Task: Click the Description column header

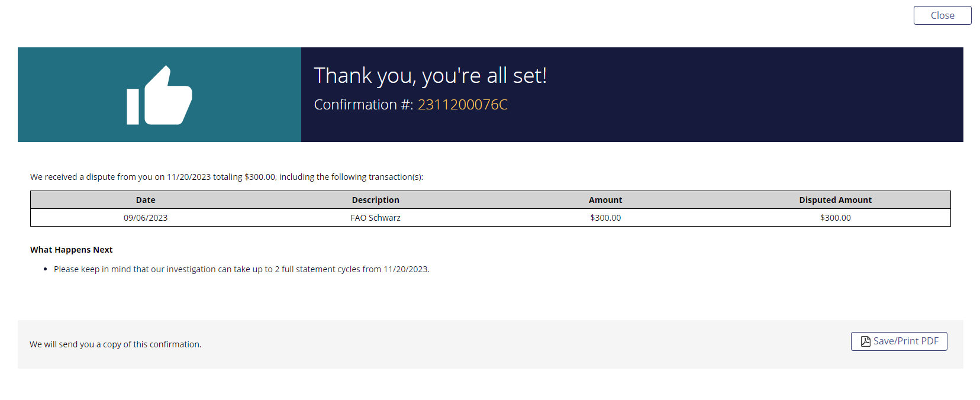Action: point(375,200)
